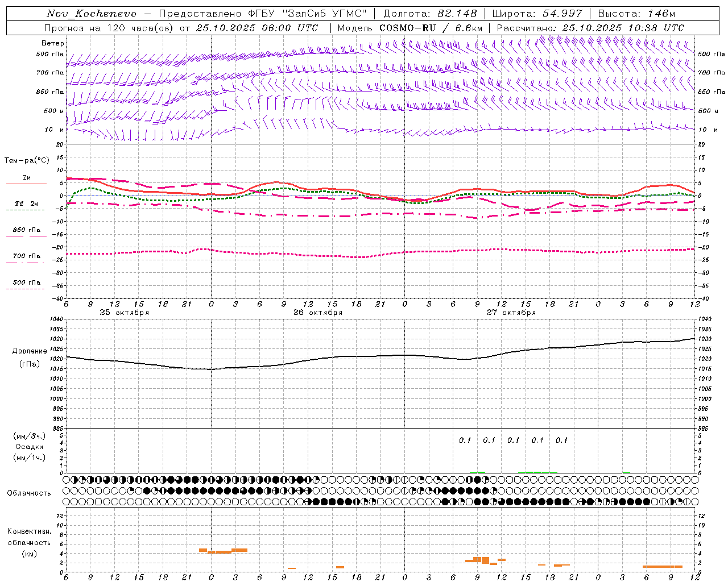Click the "(км)" unit label under облачность
The image size is (728, 582).
[x=29, y=554]
